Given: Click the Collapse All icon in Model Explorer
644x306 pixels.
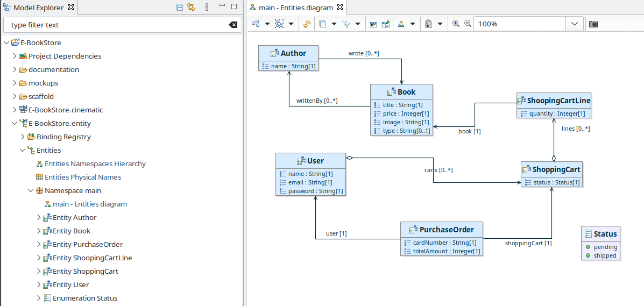Looking at the screenshot, I should pyautogui.click(x=179, y=8).
